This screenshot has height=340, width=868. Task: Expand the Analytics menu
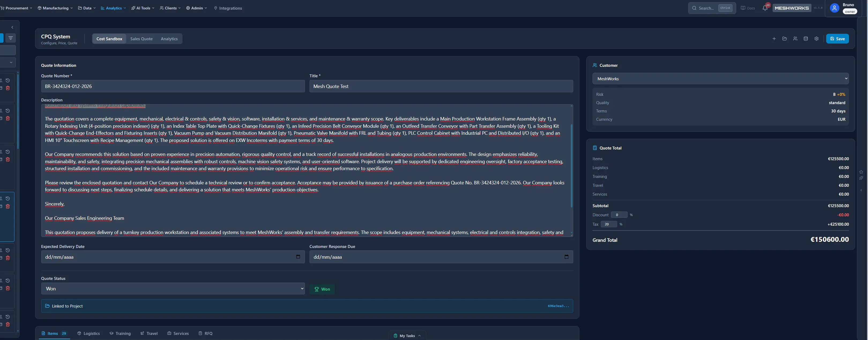pos(113,8)
